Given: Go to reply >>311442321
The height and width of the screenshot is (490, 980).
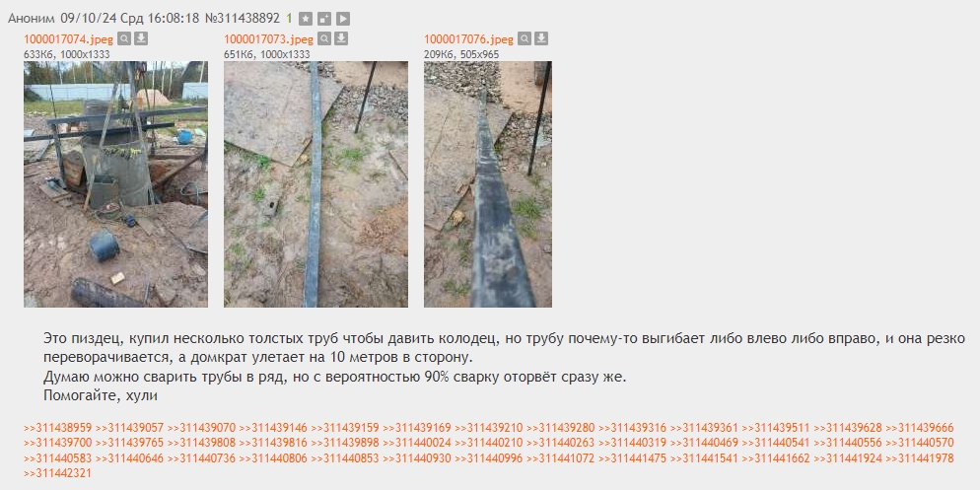Looking at the screenshot, I should point(57,473).
